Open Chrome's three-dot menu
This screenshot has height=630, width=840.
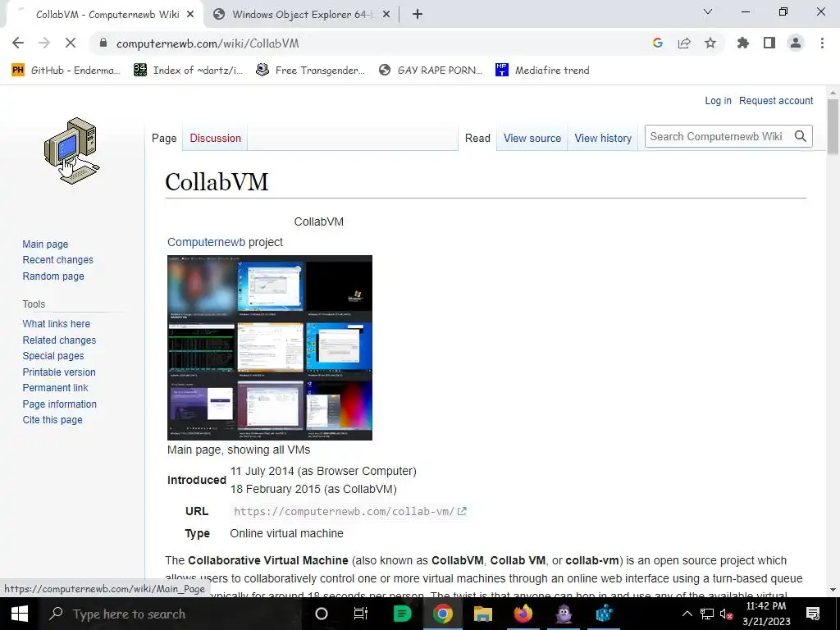coord(822,43)
